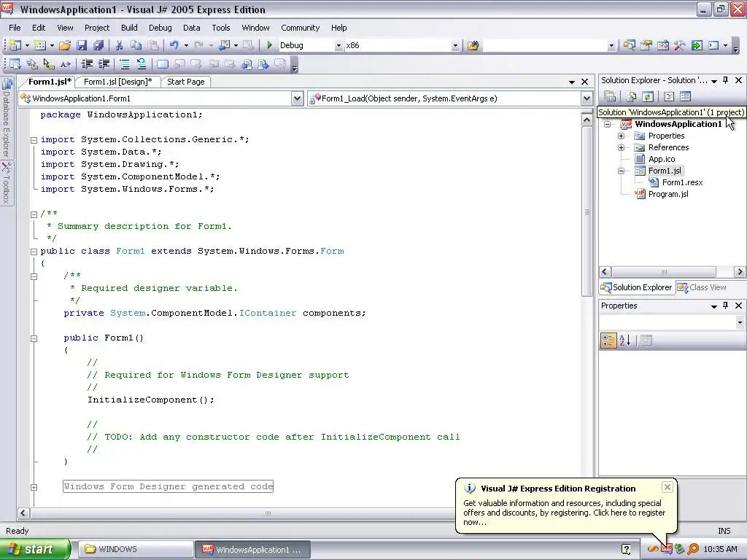Click the Start Page green arrow icon
Image resolution: width=747 pixels, height=560 pixels.
point(697,45)
